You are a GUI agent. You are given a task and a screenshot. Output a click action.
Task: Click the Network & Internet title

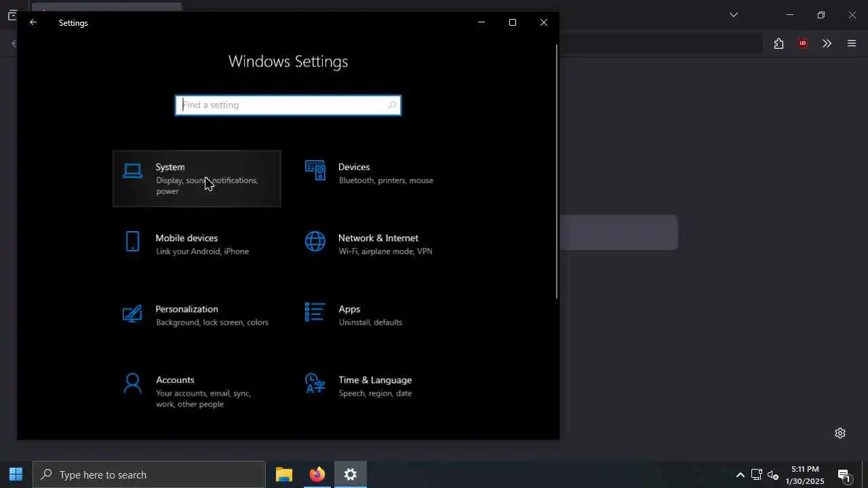(378, 238)
